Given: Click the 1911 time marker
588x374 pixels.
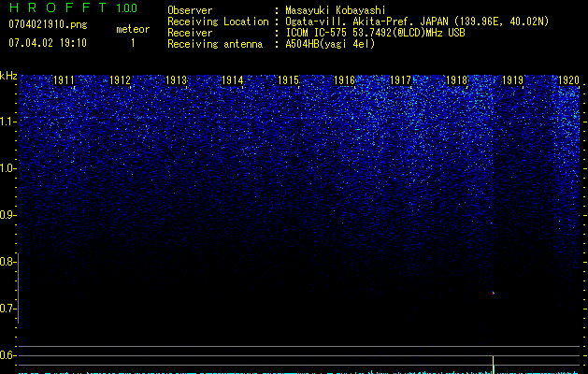Looking at the screenshot, I should pos(64,80).
